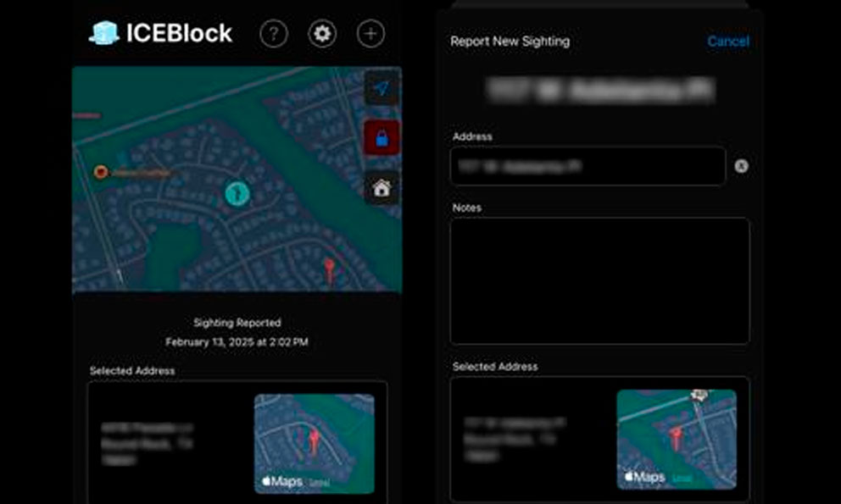Screen dimensions: 841x504
Task: Open map thumbnail in Report New Sighting panel
Action: pos(676,439)
